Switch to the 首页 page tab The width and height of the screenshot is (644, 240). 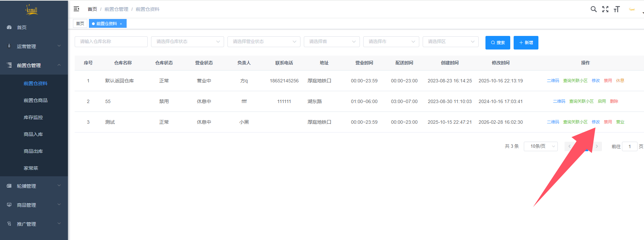click(x=80, y=24)
